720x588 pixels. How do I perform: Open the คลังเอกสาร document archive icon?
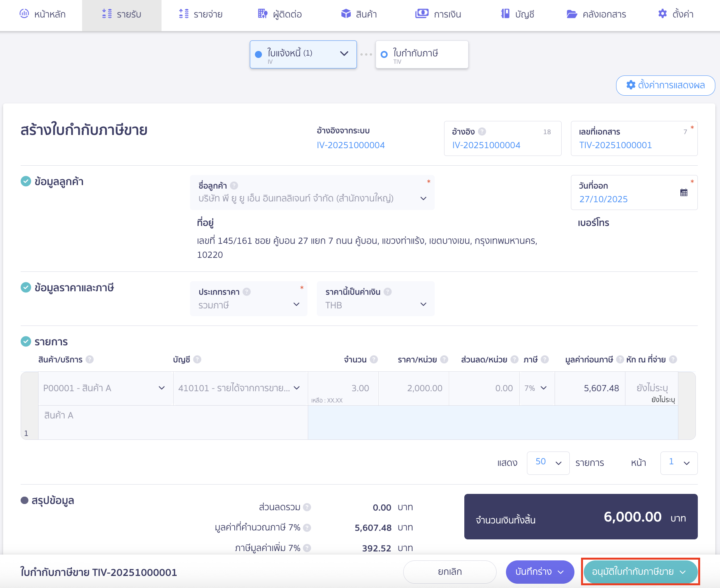pyautogui.click(x=571, y=14)
